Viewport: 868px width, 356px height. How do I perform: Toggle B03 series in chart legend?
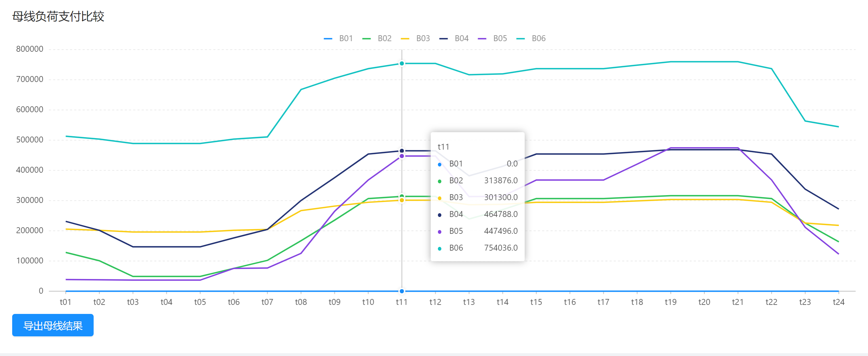(x=415, y=38)
